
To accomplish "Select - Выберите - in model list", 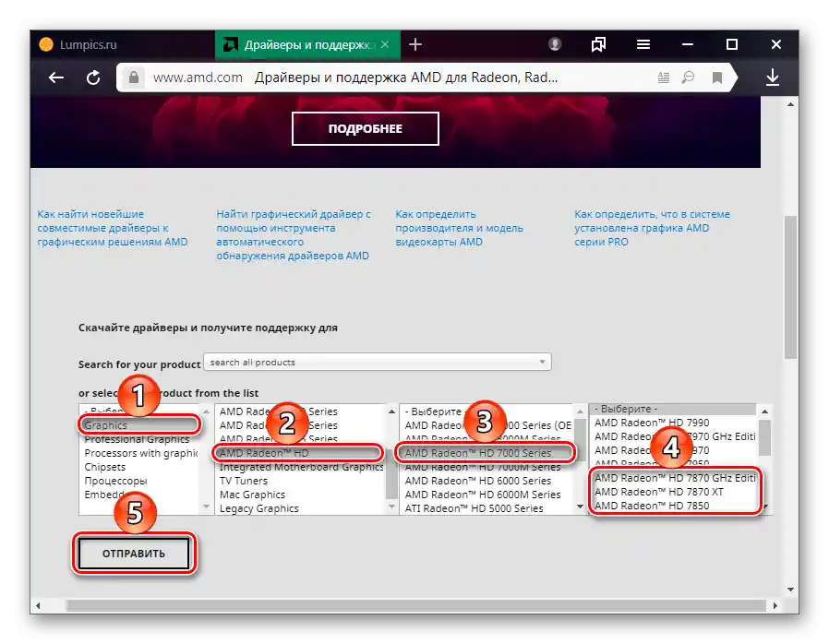I will [x=674, y=409].
